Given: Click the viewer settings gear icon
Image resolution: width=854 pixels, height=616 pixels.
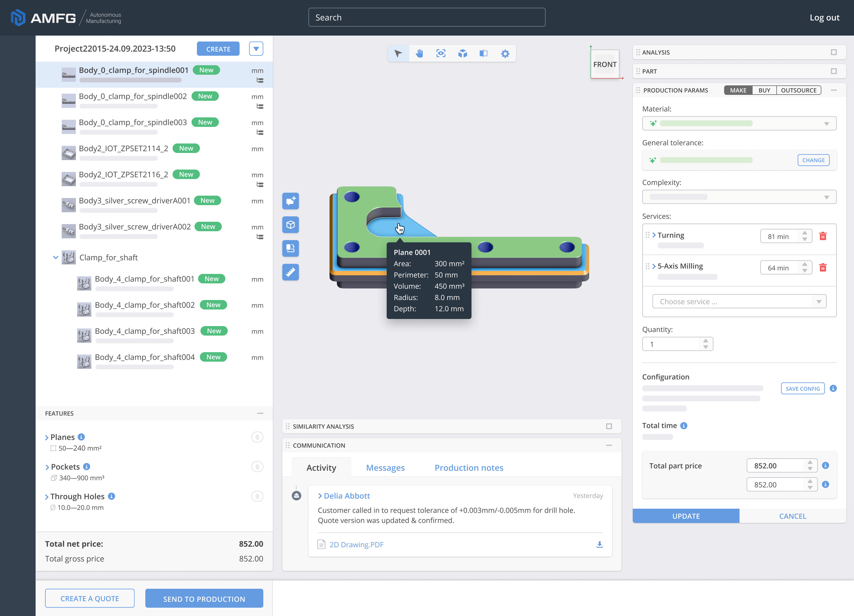Looking at the screenshot, I should pos(505,53).
